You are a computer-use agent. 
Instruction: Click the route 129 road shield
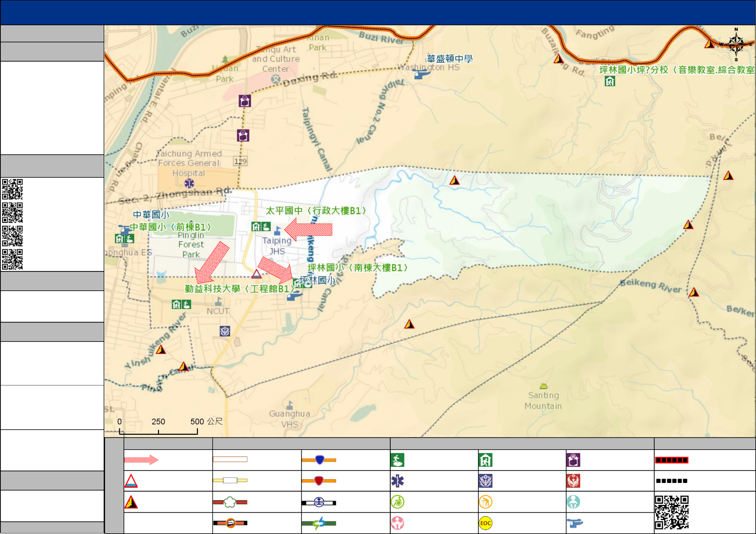pos(240,161)
